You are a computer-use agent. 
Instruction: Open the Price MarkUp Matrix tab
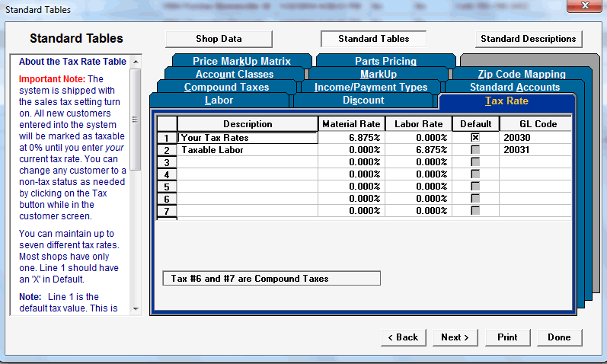[x=241, y=61]
